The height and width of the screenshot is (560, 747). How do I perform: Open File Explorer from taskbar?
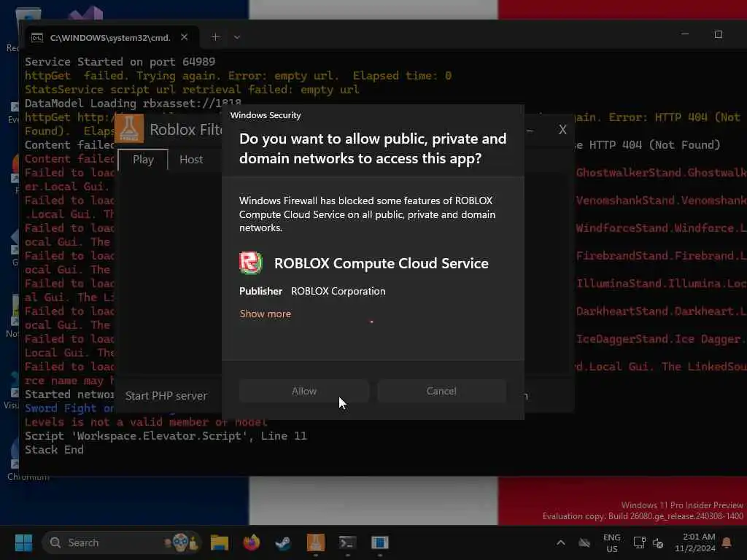pos(220,542)
